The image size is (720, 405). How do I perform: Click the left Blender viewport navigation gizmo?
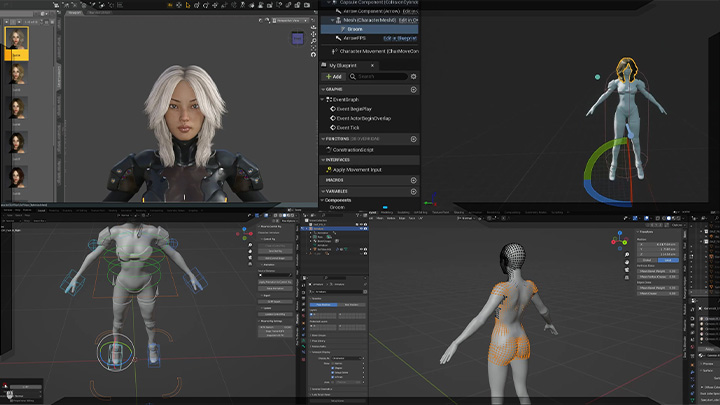click(x=245, y=233)
